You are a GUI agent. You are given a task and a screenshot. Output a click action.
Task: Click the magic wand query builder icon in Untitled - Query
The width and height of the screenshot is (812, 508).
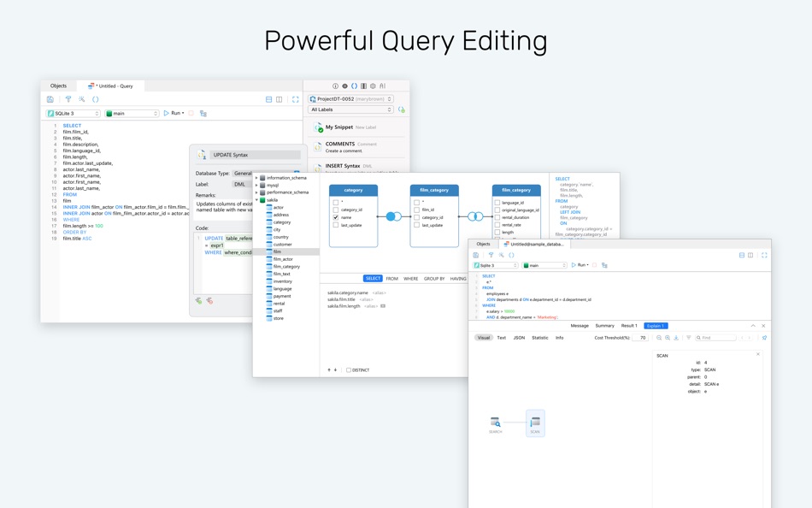point(81,99)
